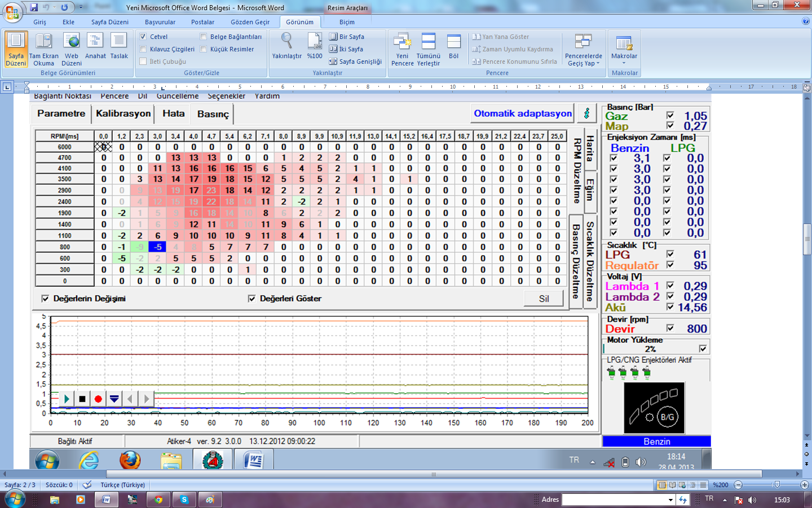The width and height of the screenshot is (812, 508).
Task: Click the volume icon in system tray
Action: pos(752,500)
